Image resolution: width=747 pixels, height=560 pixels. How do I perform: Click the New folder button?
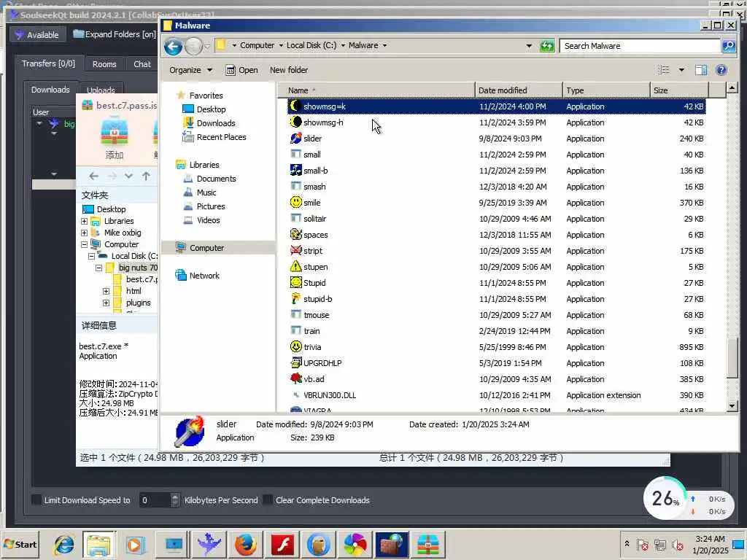coord(289,70)
